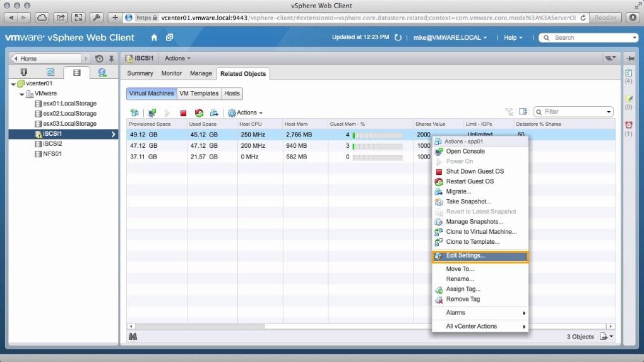The width and height of the screenshot is (644, 362).
Task: Open the hosts and clusters navigator tab
Action: click(24, 72)
